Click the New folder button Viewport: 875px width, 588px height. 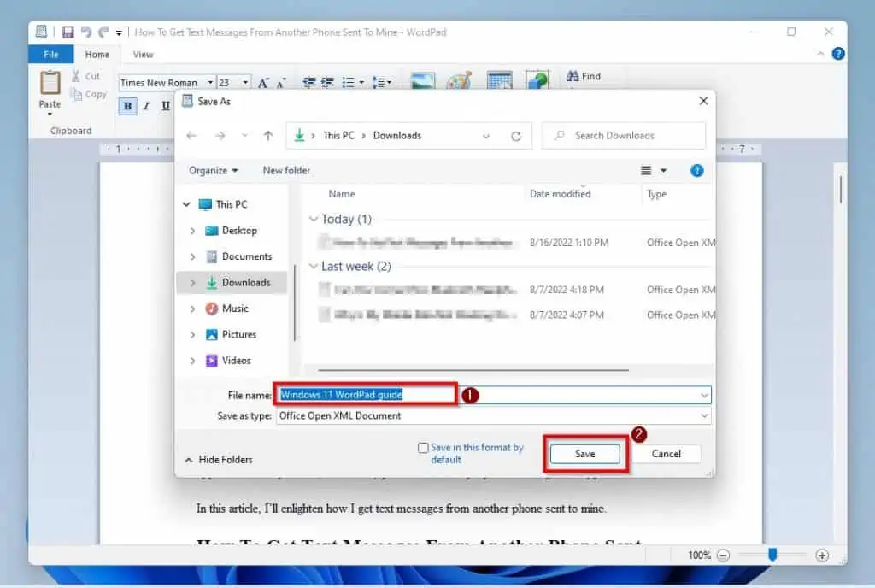[286, 171]
